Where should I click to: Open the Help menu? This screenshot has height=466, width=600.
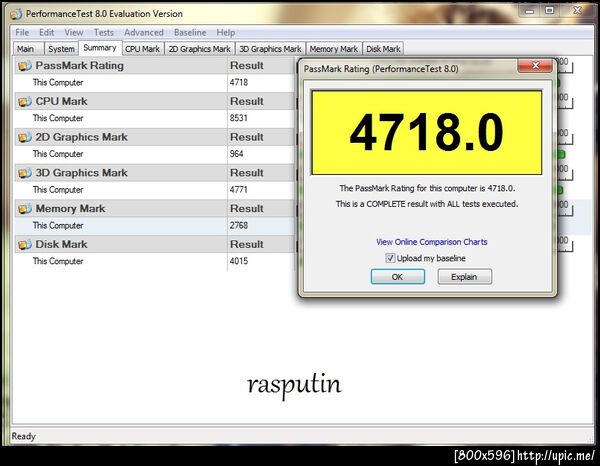pyautogui.click(x=225, y=33)
